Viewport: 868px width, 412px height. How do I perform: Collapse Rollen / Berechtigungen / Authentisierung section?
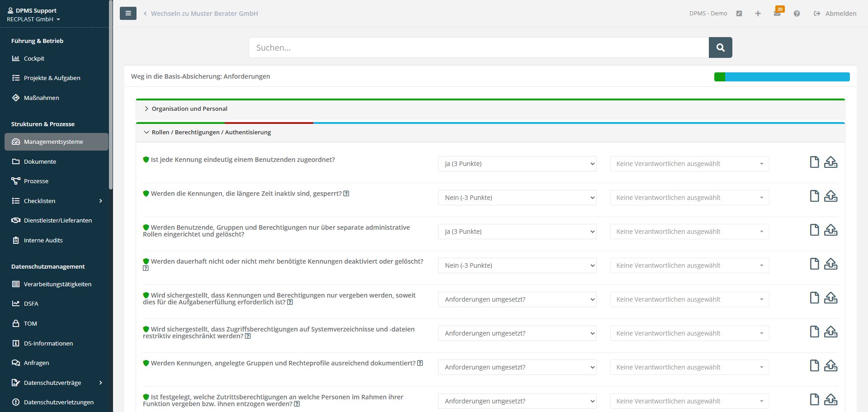coord(211,133)
